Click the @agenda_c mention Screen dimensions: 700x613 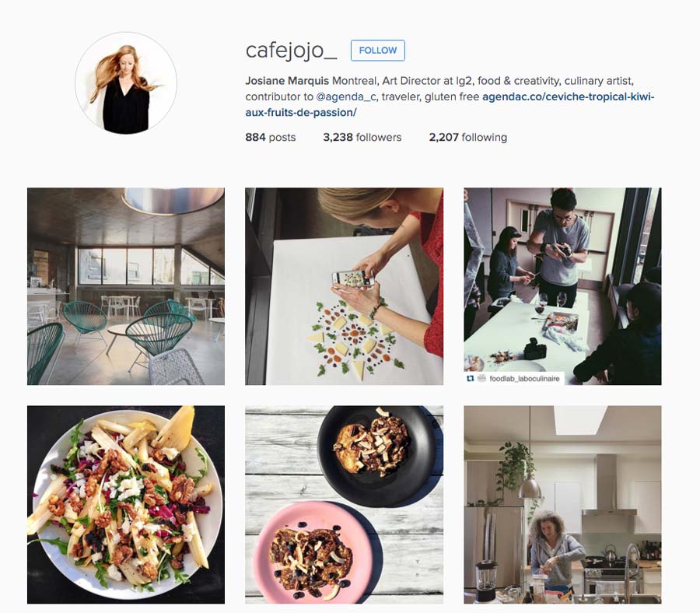tap(346, 96)
